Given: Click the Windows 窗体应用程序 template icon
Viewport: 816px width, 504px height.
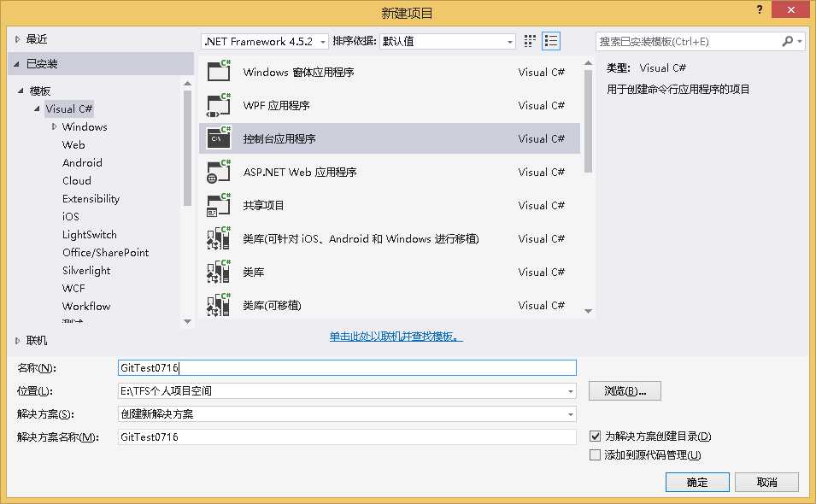Looking at the screenshot, I should point(219,71).
